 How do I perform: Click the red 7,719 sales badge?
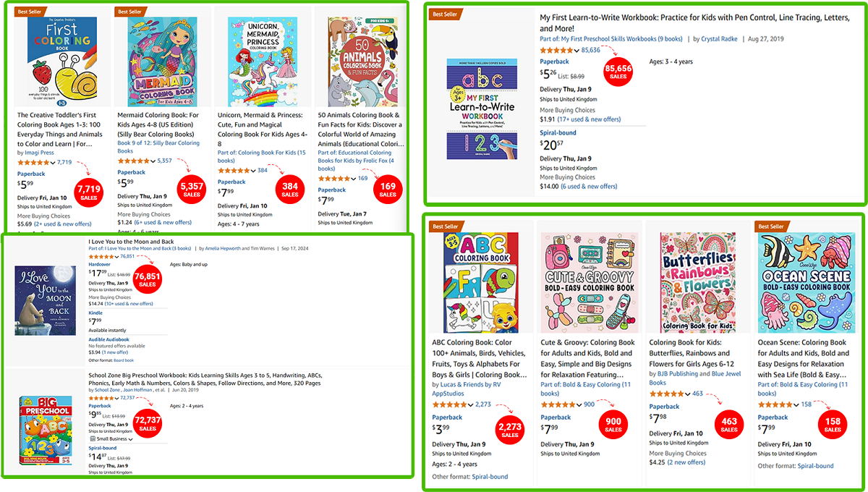coord(89,192)
